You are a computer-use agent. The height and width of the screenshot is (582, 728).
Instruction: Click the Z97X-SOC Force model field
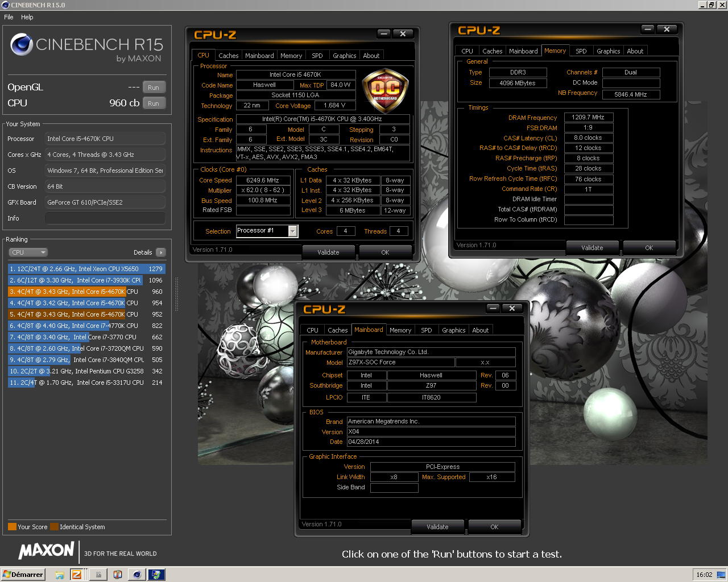(401, 362)
